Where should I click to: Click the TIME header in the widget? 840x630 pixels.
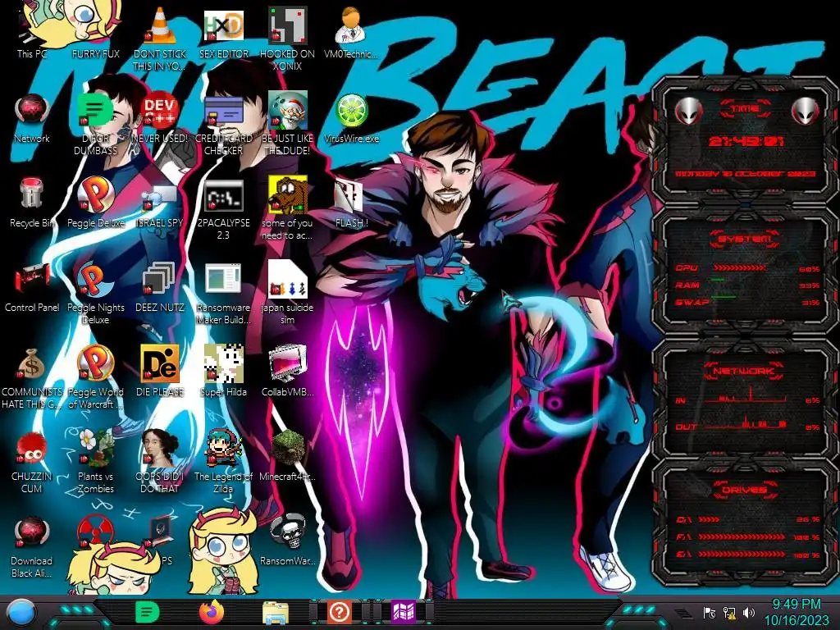(x=745, y=109)
